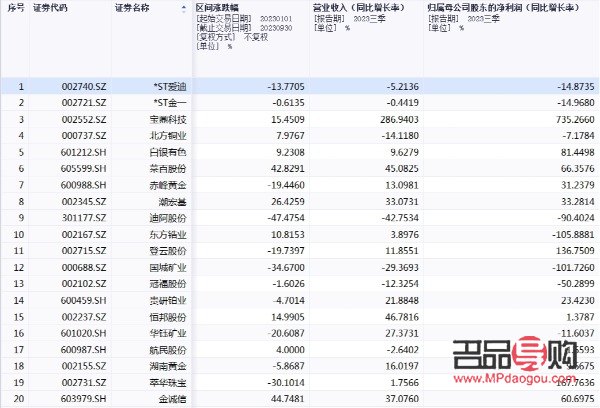Select stock code 002721.SZ

click(84, 103)
